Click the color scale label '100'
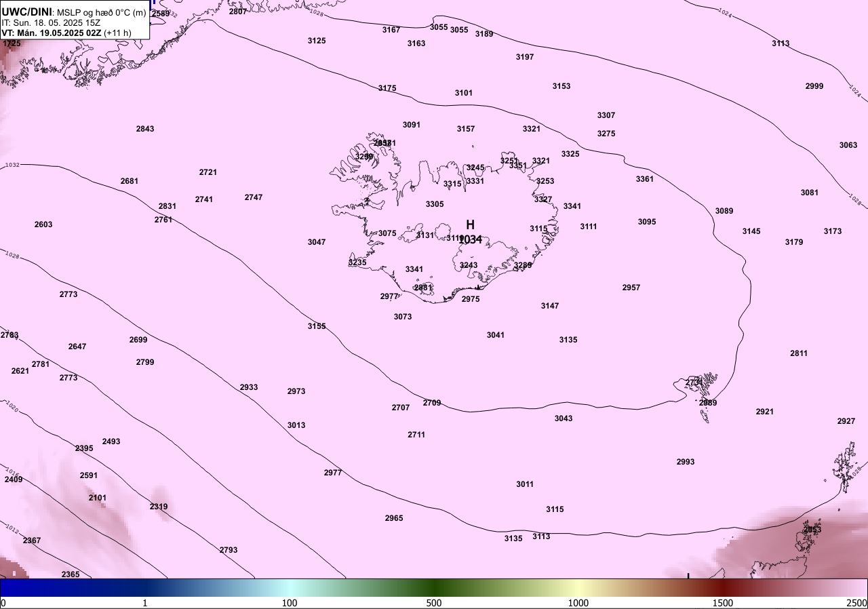 290,603
